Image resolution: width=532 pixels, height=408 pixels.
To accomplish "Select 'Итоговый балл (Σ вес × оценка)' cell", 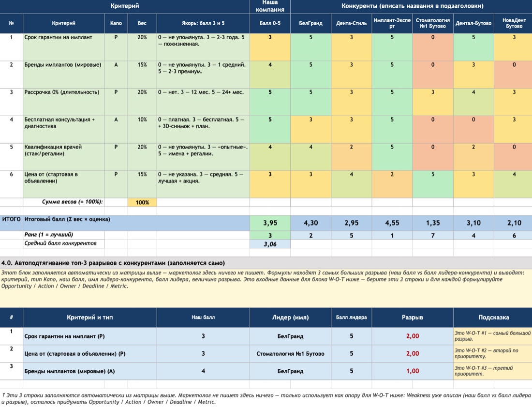I will (x=136, y=223).
